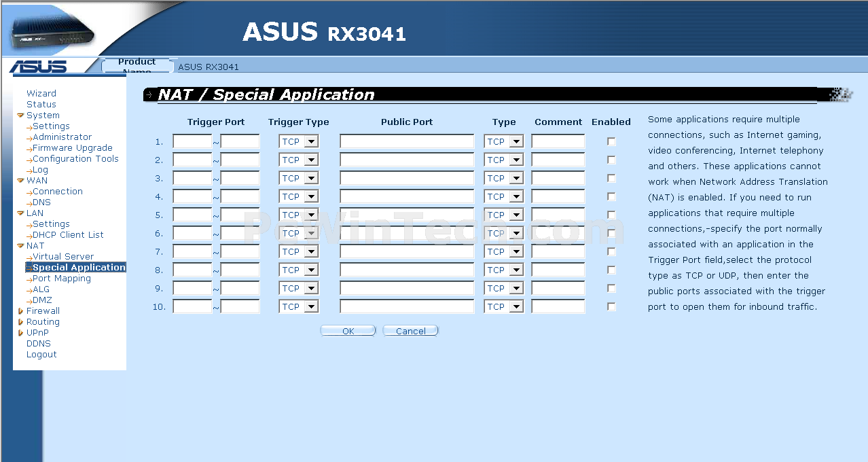Open Trigger Type dropdown for row 1
868x462 pixels.
coord(299,142)
